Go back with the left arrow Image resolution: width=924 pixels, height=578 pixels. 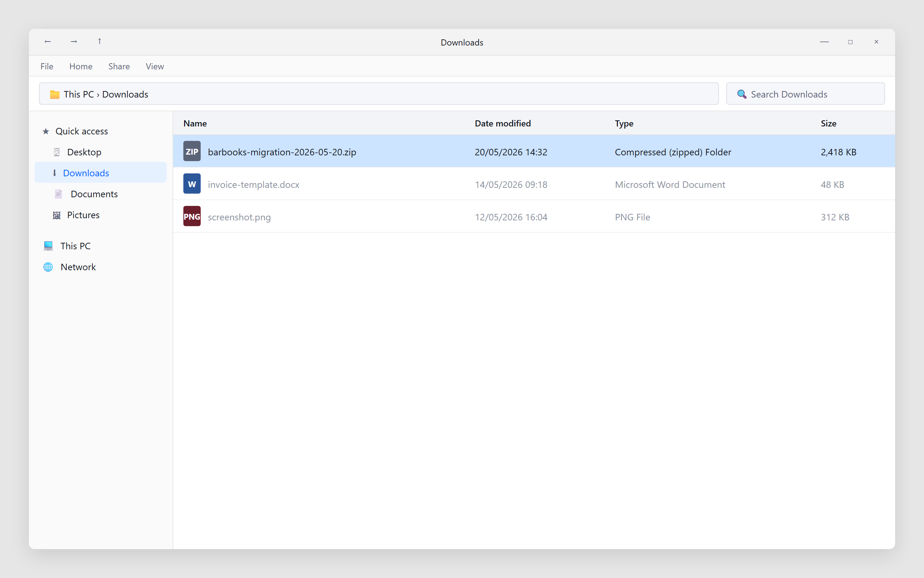click(x=47, y=42)
